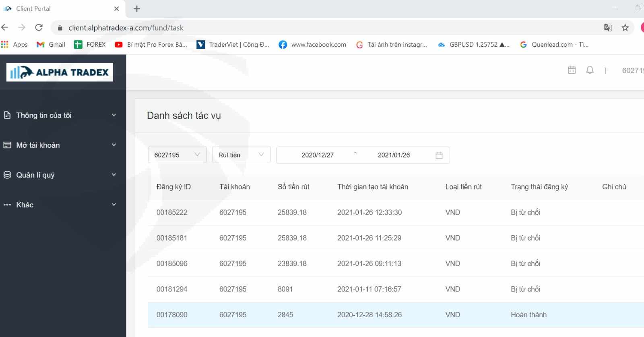Screen dimensions: 644x337
Task: Open Apps grid in bookmarks bar
Action: 14,45
